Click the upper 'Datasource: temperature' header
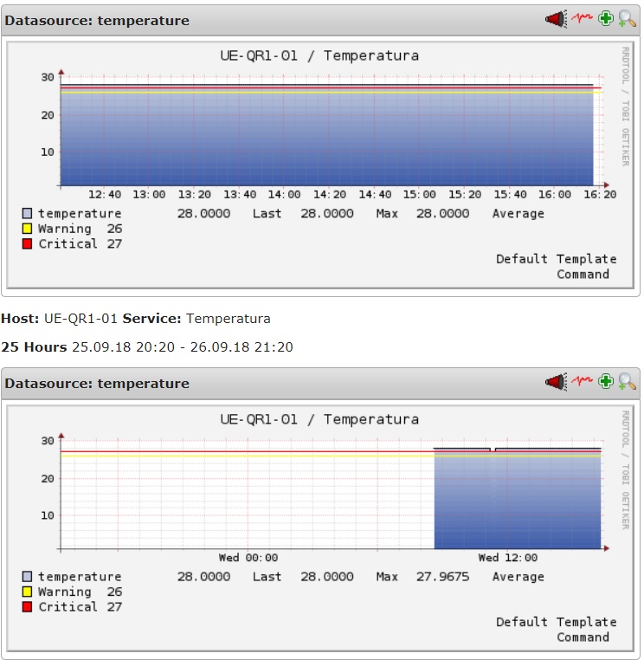The height and width of the screenshot is (660, 644). 97,20
